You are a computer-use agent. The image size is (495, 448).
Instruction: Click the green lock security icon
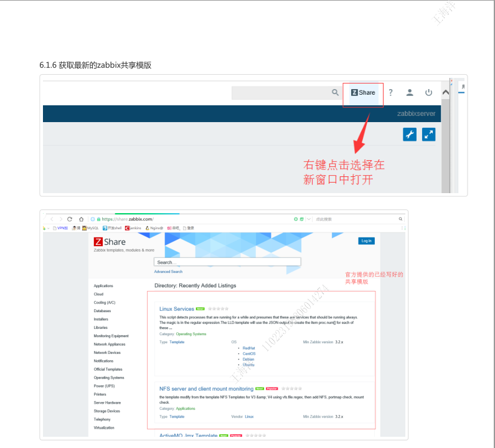(98, 219)
